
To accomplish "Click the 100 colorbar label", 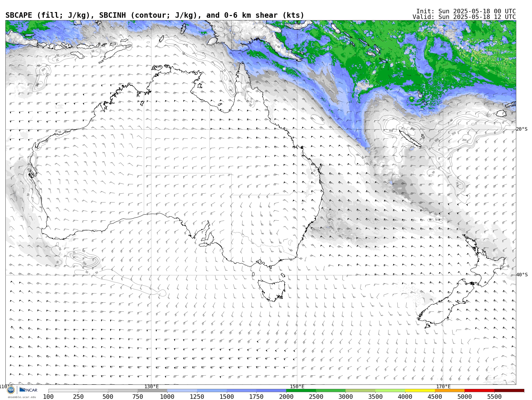I will (49, 397).
